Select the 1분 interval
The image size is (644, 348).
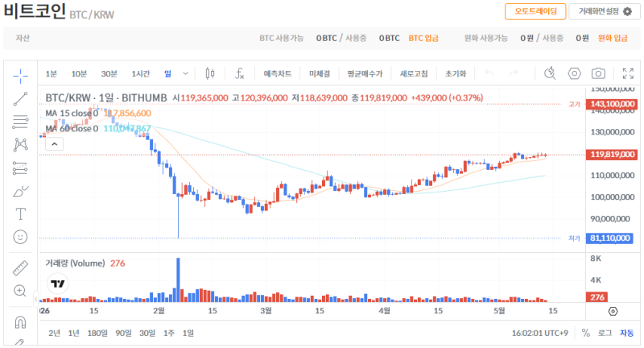pos(52,73)
